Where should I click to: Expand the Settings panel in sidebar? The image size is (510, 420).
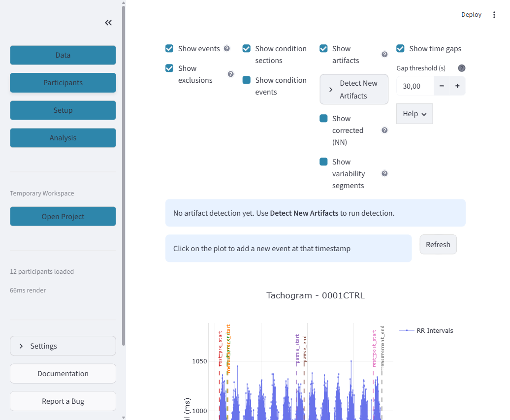(x=63, y=346)
